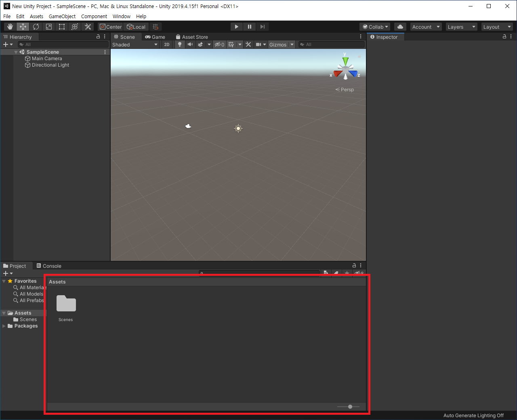Toggle the Gizmos button
The image size is (517, 420).
pos(278,44)
